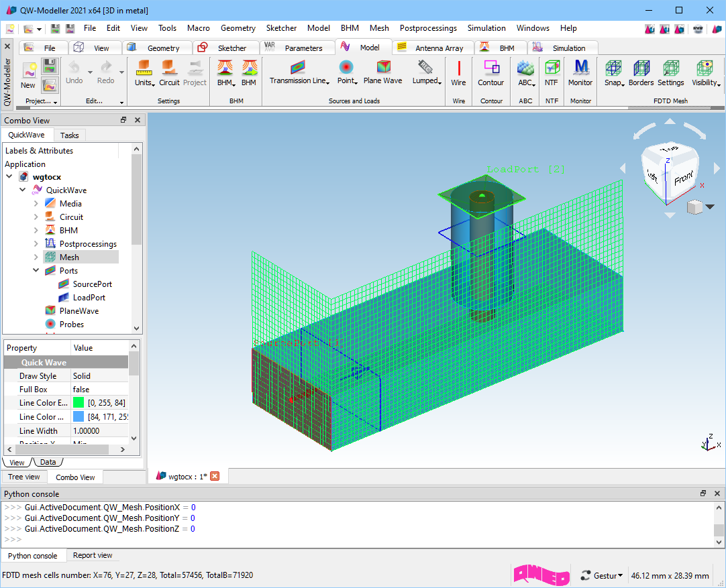Float the Combo View panel
726x588 pixels.
pos(123,120)
